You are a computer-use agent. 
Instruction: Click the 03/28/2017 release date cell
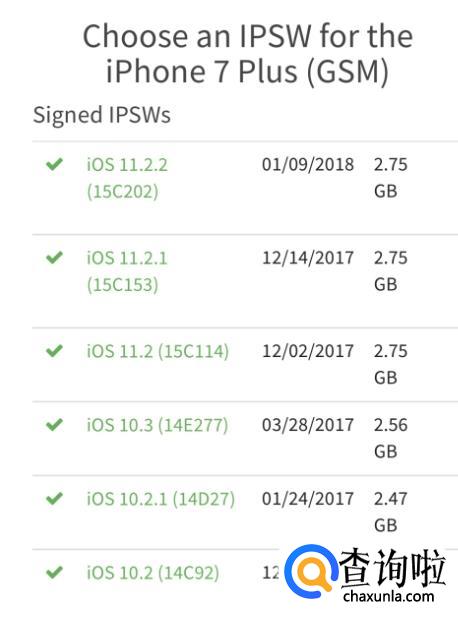[x=308, y=425]
